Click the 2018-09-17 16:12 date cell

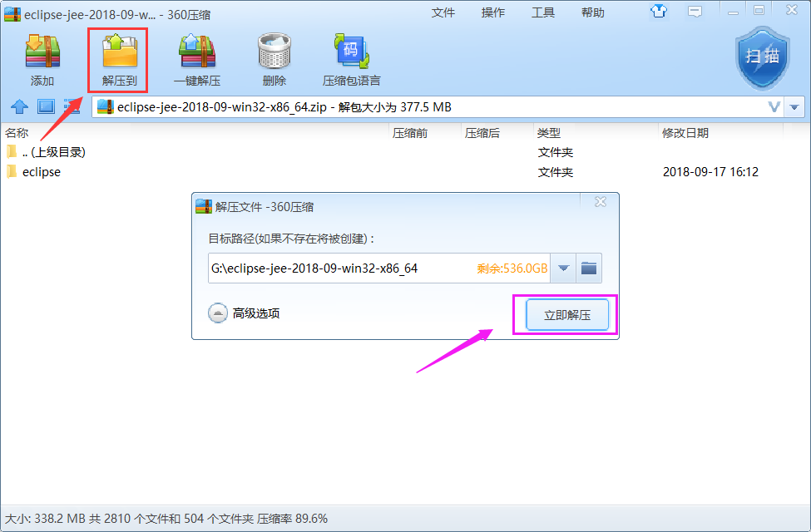coord(710,171)
